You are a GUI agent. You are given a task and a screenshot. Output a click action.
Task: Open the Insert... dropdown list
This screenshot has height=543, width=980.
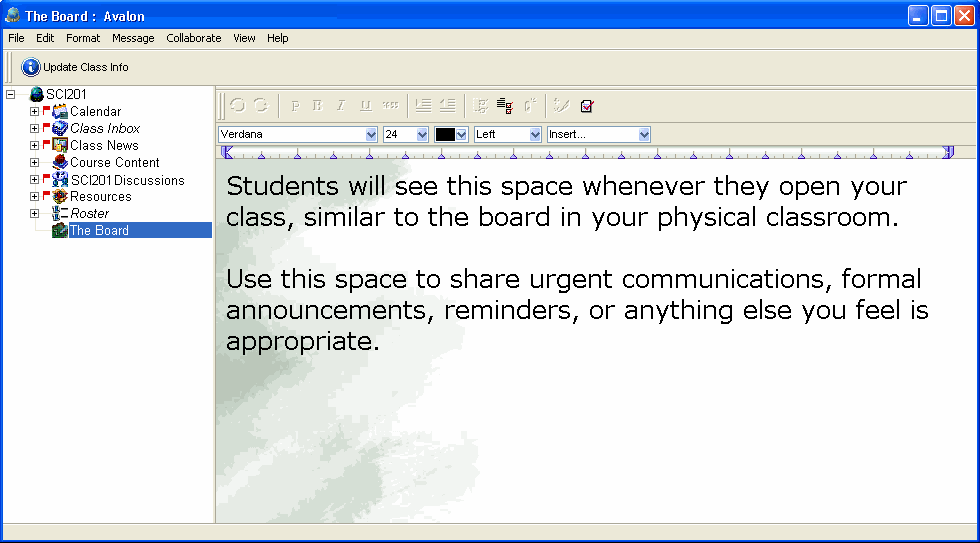coord(644,134)
